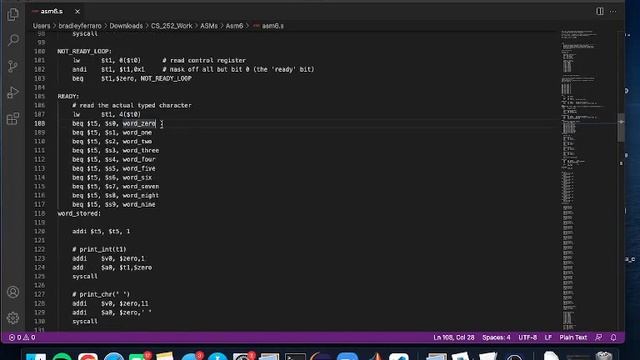Close the asm6.s editor tab
The height and width of the screenshot is (360, 640).
(77, 11)
